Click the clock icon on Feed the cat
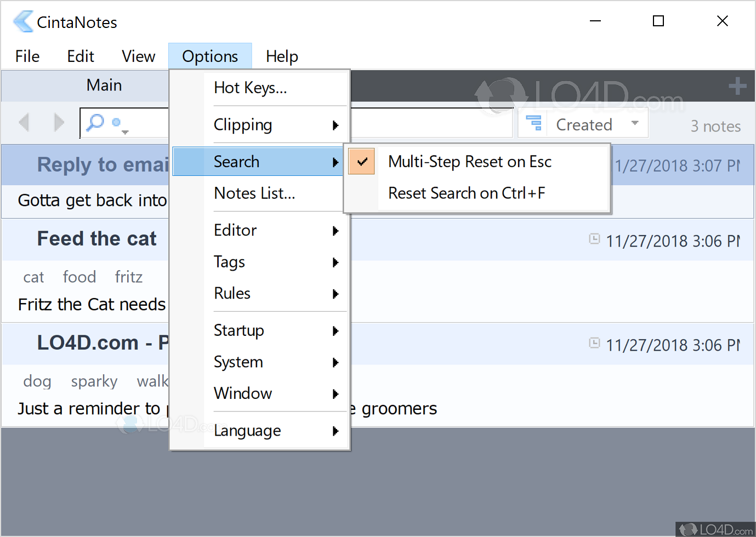 [594, 239]
